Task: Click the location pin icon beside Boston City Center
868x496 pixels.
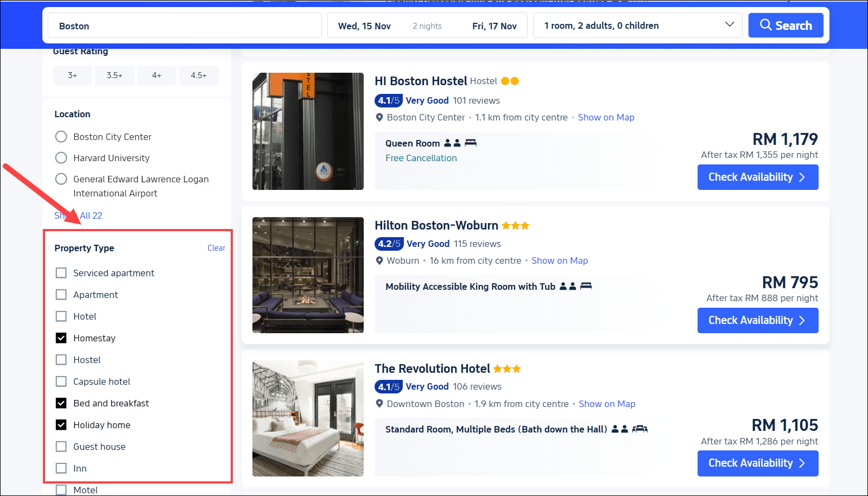Action: 379,117
